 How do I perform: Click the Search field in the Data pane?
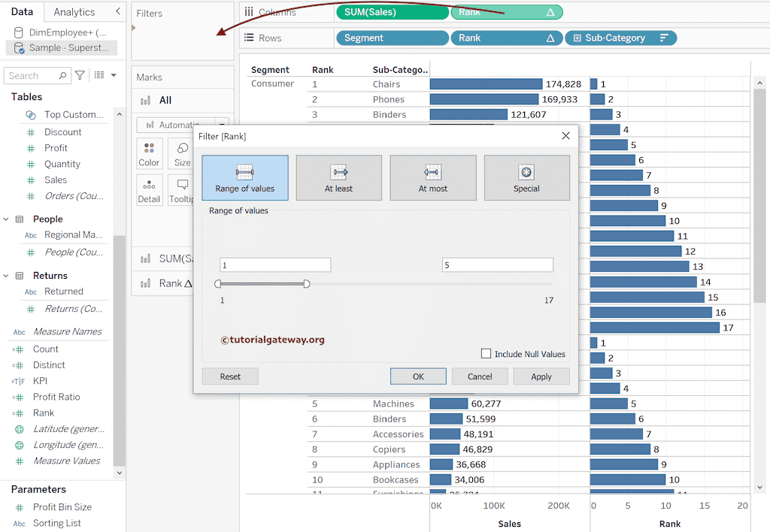click(34, 75)
